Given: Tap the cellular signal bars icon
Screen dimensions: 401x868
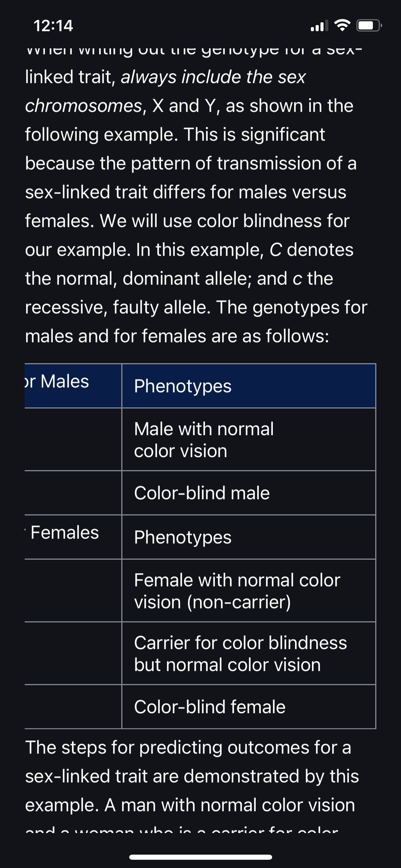Looking at the screenshot, I should pos(319,26).
